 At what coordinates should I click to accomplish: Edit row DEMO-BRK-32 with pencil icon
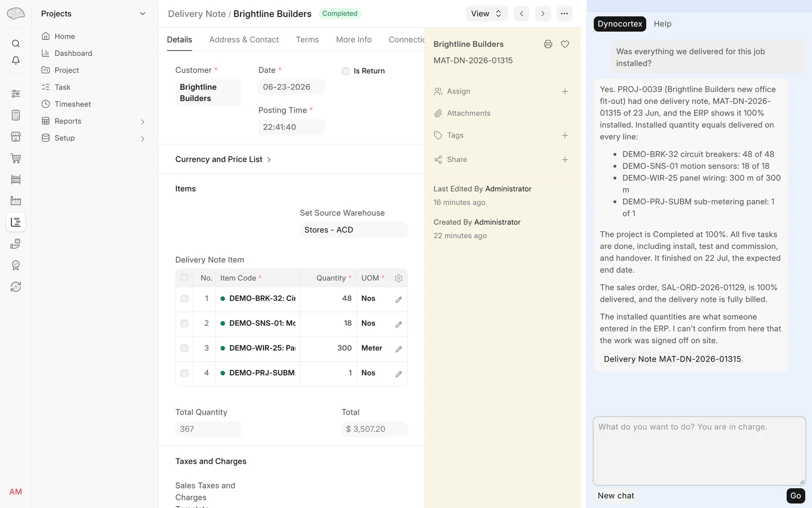(x=398, y=299)
